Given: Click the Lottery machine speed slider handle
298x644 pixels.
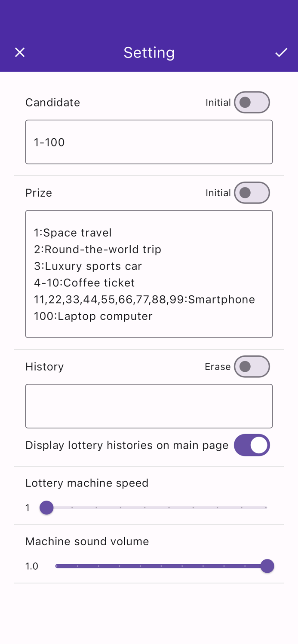Looking at the screenshot, I should coord(46,507).
